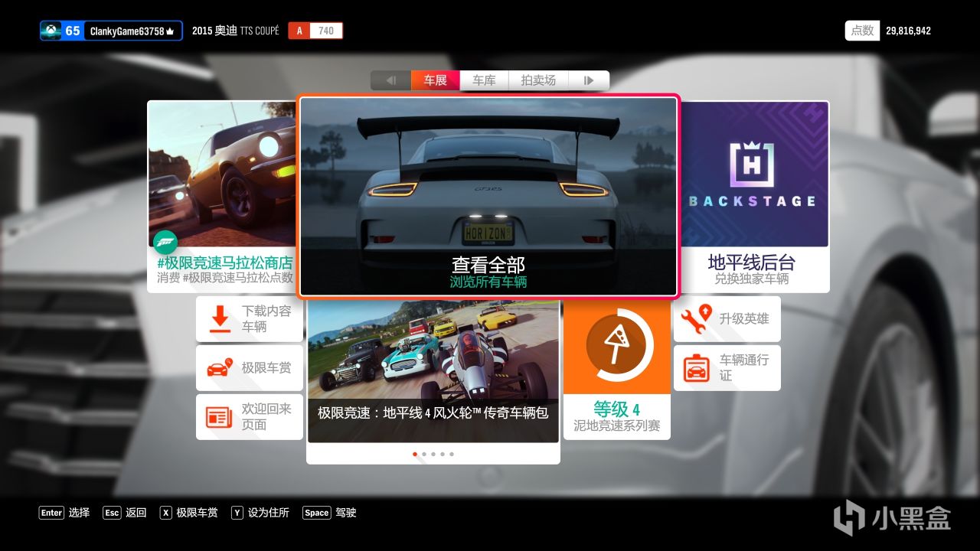Open 风火轮 传奇车辆包 banner

[x=433, y=372]
